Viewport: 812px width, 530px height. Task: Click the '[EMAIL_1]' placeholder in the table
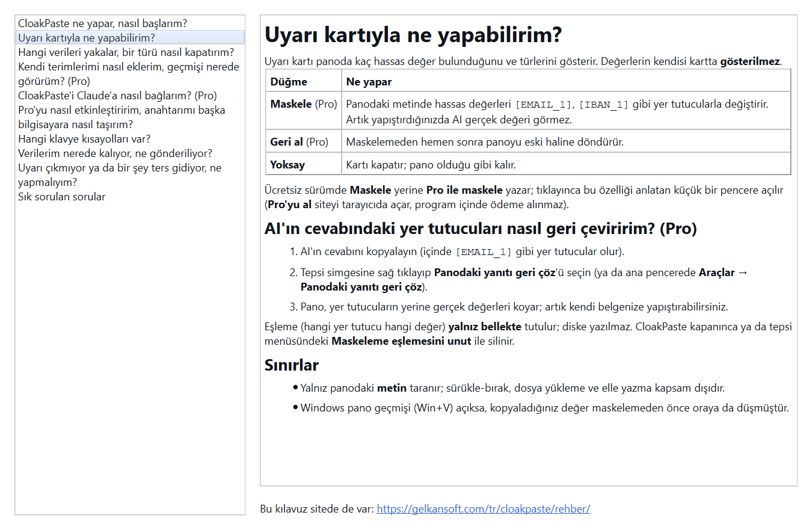click(543, 105)
